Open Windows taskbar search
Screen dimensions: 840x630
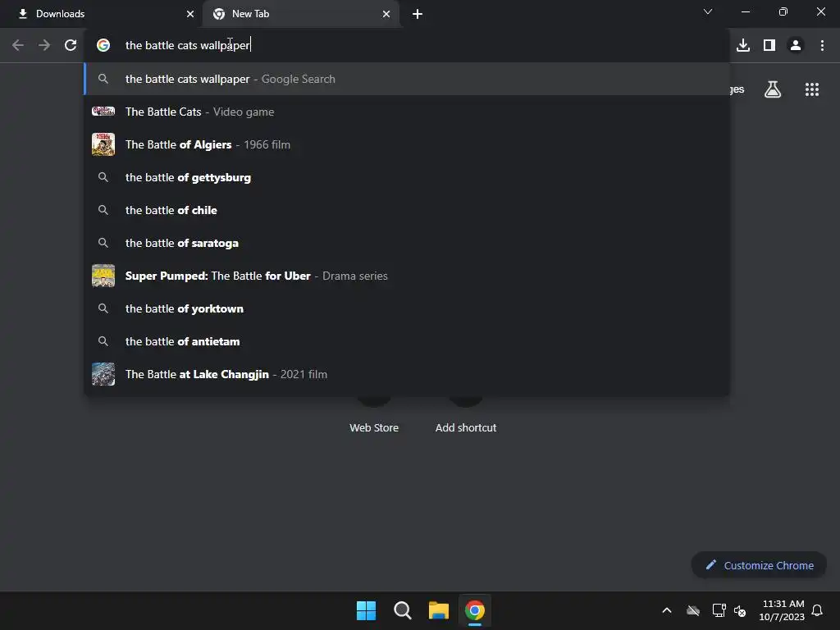click(402, 610)
